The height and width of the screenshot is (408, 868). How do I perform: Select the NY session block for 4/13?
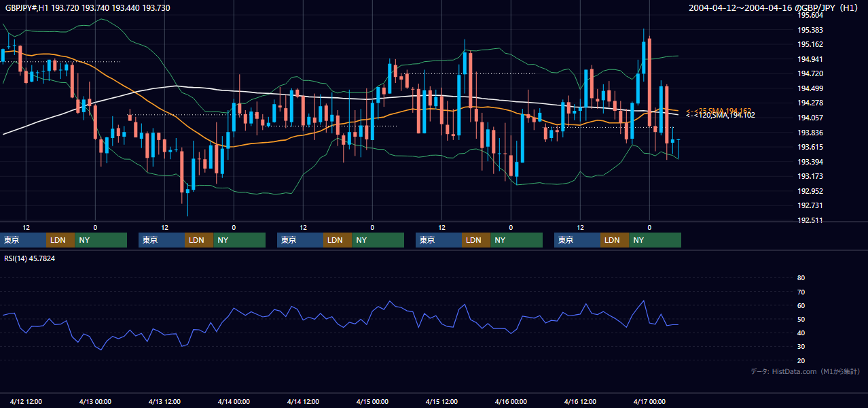239,240
